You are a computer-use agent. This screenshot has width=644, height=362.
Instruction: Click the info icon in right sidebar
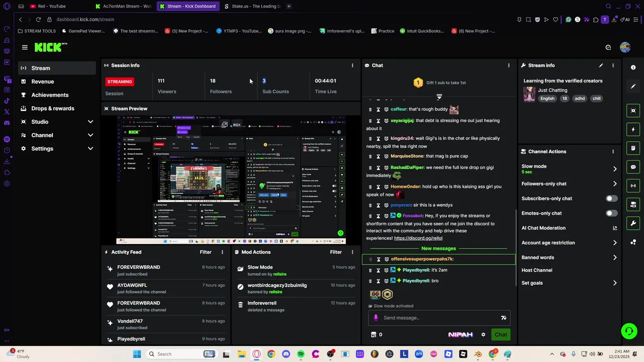coord(633,67)
